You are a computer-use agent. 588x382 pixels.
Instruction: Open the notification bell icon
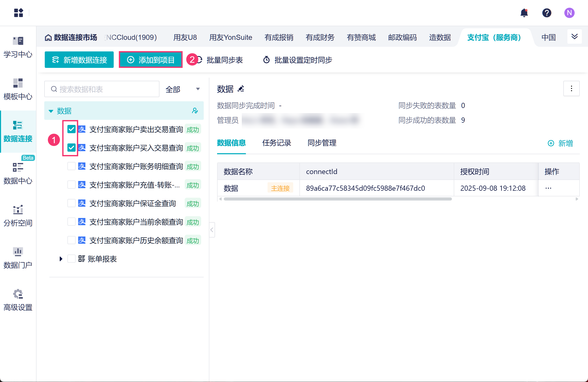pos(524,13)
